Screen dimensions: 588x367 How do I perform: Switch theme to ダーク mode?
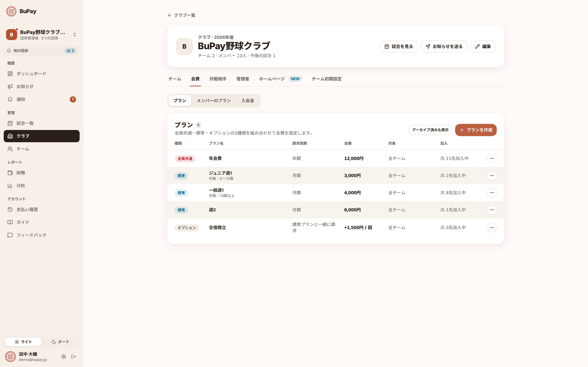tap(60, 342)
